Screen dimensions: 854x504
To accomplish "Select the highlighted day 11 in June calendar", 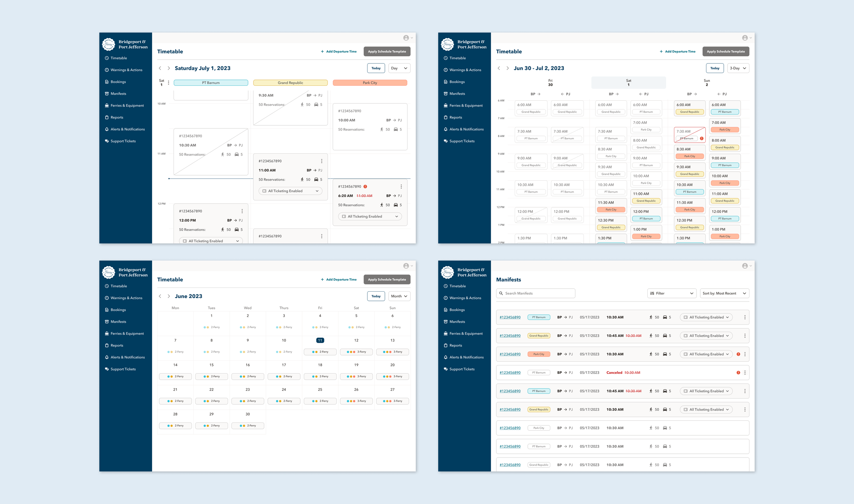I will click(320, 340).
